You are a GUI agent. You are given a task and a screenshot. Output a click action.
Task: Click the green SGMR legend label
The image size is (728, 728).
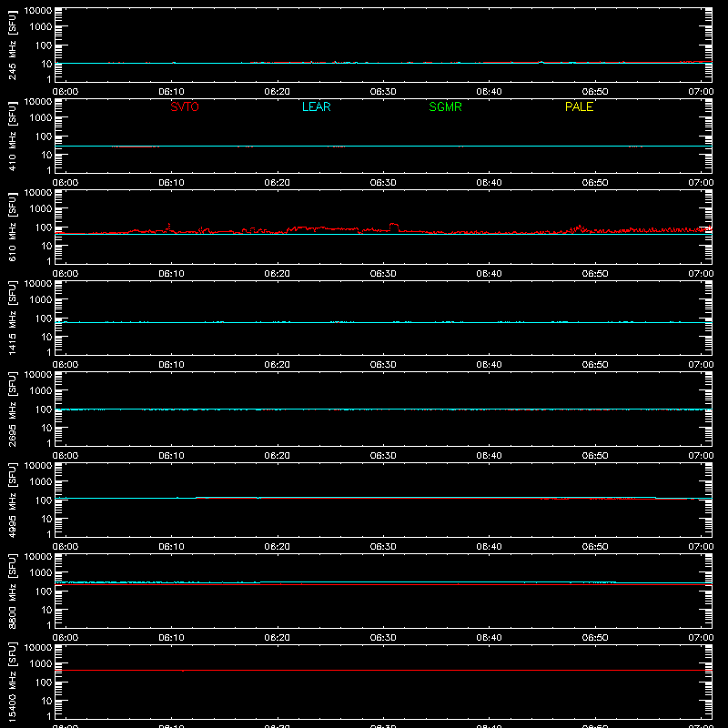(x=445, y=106)
